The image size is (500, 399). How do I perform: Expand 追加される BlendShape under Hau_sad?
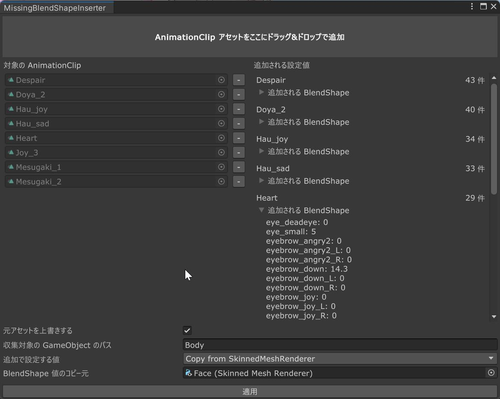[262, 181]
